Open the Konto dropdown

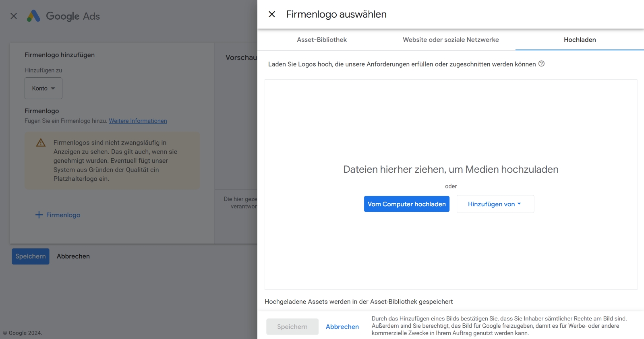[43, 88]
